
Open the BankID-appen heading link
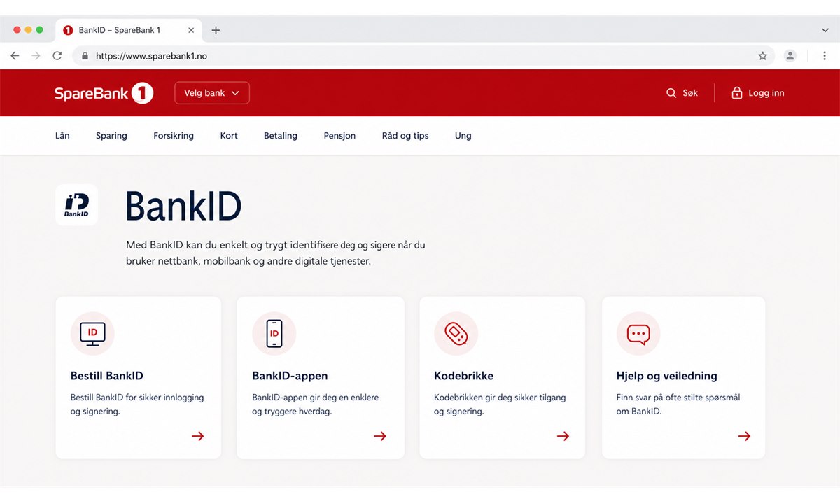[290, 376]
